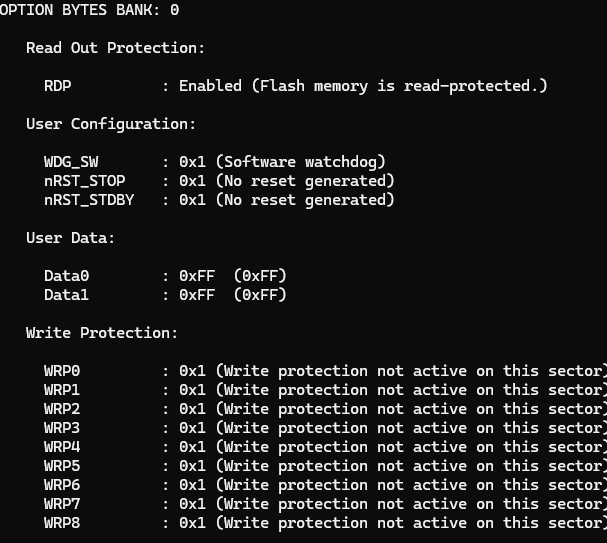Click the WRP1 label
The width and height of the screenshot is (607, 543).
click(x=62, y=390)
